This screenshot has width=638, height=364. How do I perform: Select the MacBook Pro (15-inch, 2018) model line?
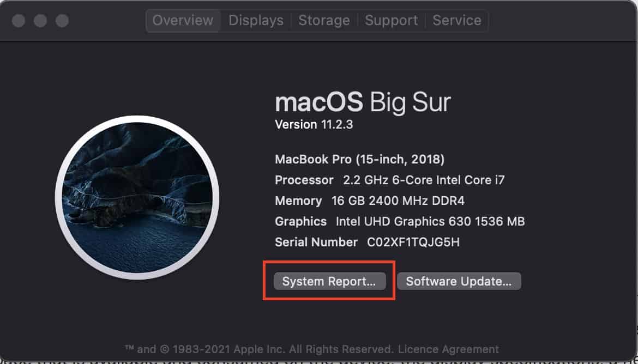click(x=360, y=159)
